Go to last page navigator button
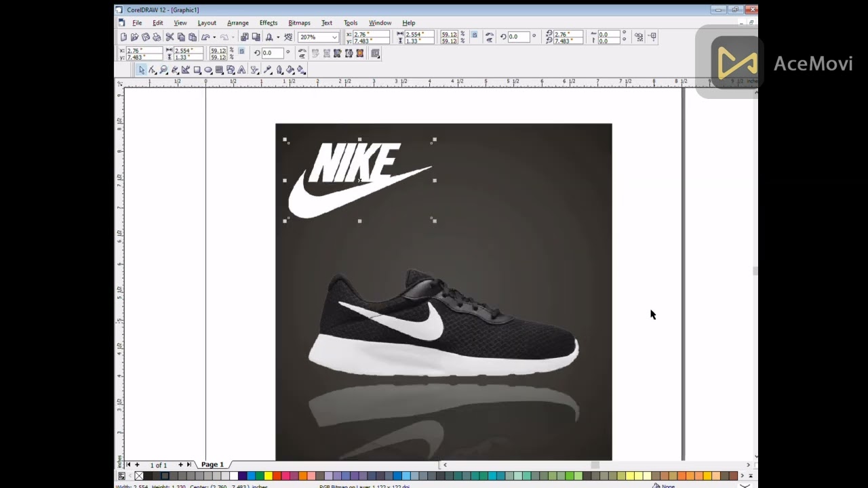The image size is (868, 488). click(x=189, y=465)
